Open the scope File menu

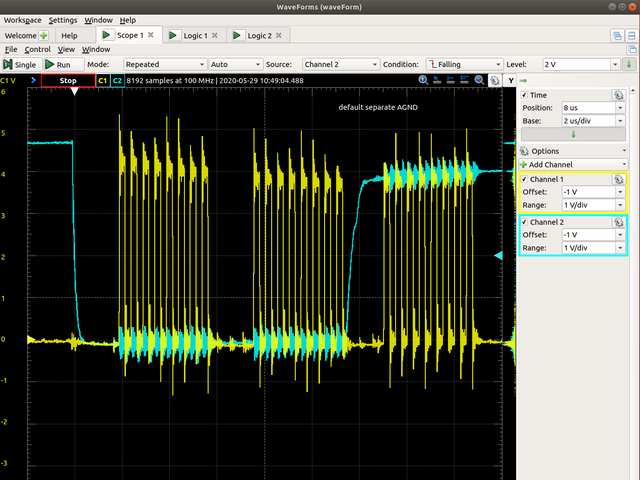pyautogui.click(x=11, y=49)
